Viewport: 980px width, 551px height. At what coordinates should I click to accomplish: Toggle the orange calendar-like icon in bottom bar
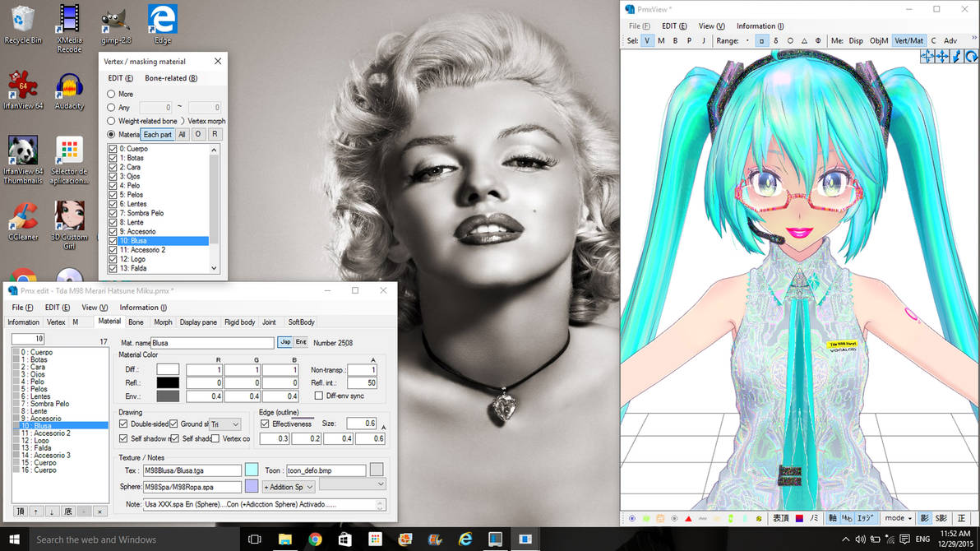point(660,518)
